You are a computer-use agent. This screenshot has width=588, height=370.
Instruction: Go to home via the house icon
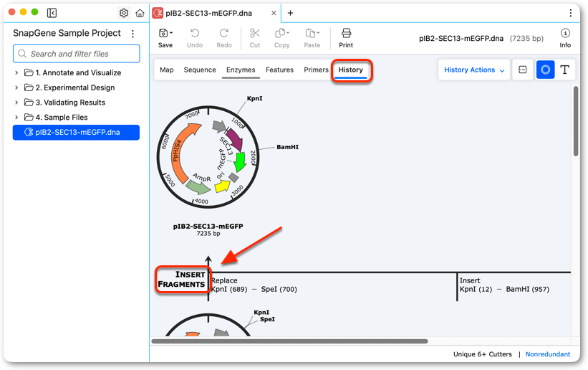(x=140, y=13)
